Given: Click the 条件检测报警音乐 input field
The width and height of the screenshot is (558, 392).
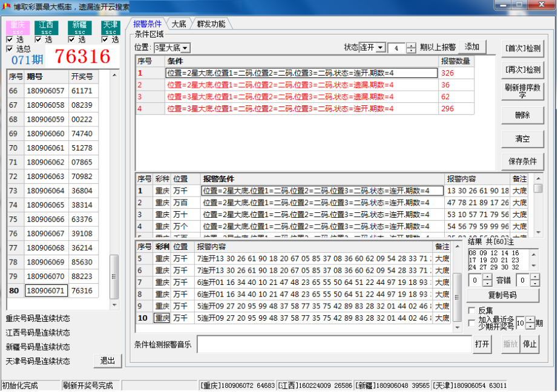Looking at the screenshot, I should pyautogui.click(x=334, y=344).
